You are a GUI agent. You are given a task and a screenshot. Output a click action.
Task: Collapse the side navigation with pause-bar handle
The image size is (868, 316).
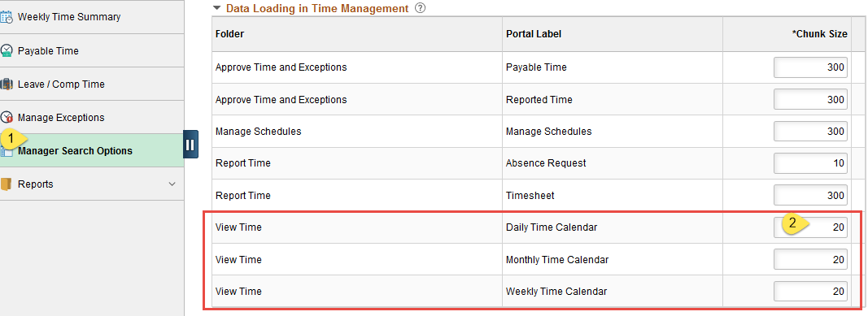[190, 145]
